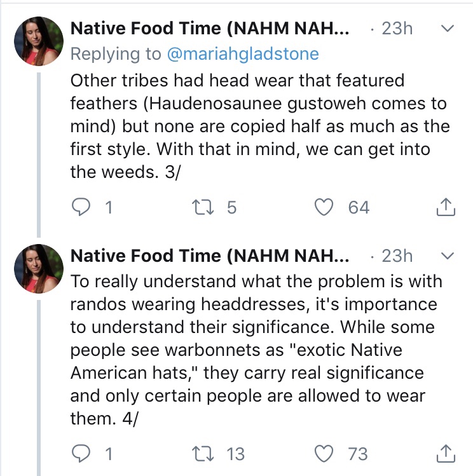This screenshot has height=476, width=473.
Task: Open Native Food Time name on second tweet
Action: [210, 256]
